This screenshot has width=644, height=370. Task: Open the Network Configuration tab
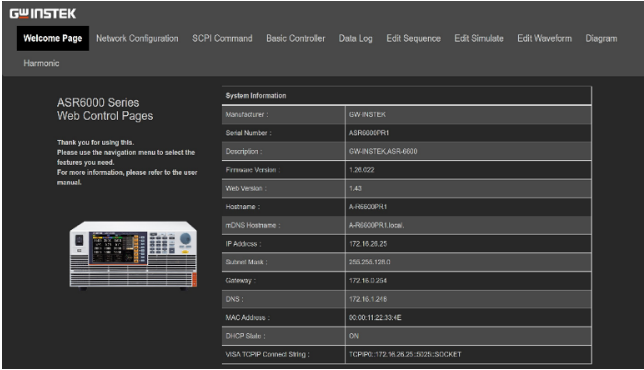(137, 38)
